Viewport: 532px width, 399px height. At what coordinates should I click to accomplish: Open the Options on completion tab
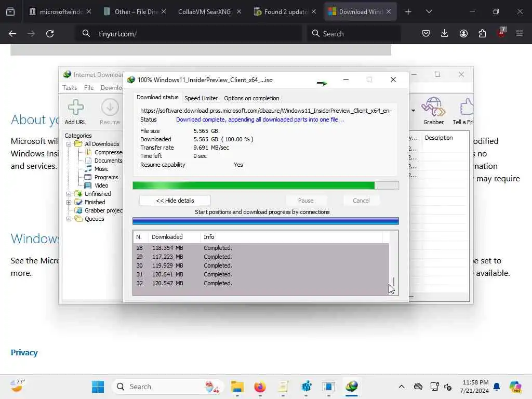click(251, 98)
